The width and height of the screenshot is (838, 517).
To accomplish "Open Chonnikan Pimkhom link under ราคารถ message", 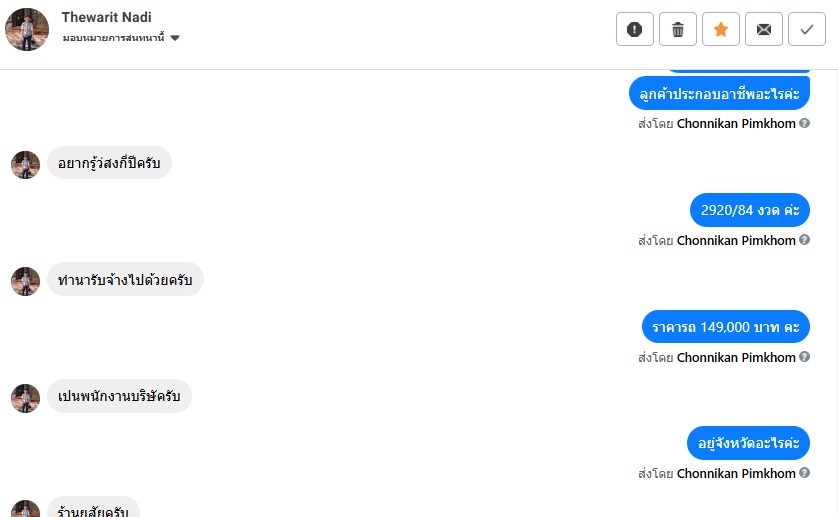I will pos(736,358).
